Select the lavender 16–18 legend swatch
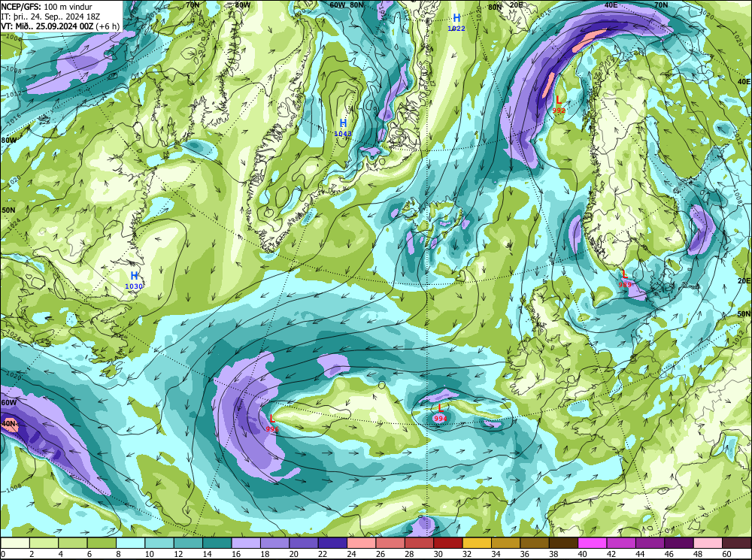 tap(246, 543)
